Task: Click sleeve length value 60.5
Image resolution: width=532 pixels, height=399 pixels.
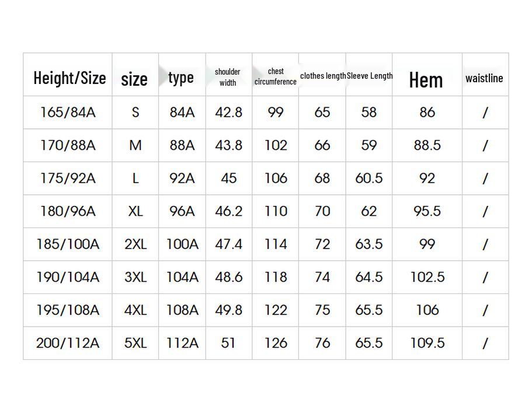Action: point(369,178)
